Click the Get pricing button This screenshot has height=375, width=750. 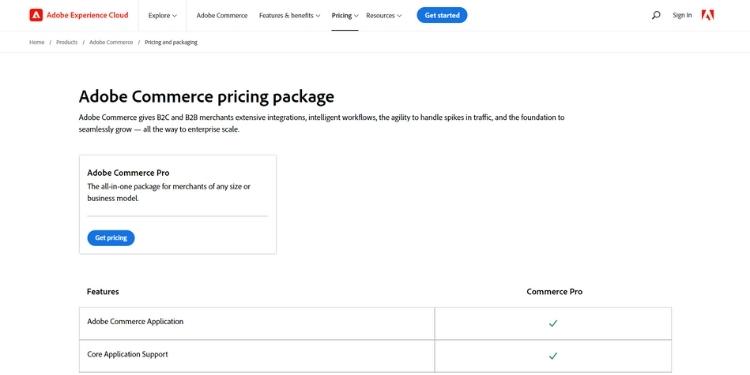pos(111,238)
